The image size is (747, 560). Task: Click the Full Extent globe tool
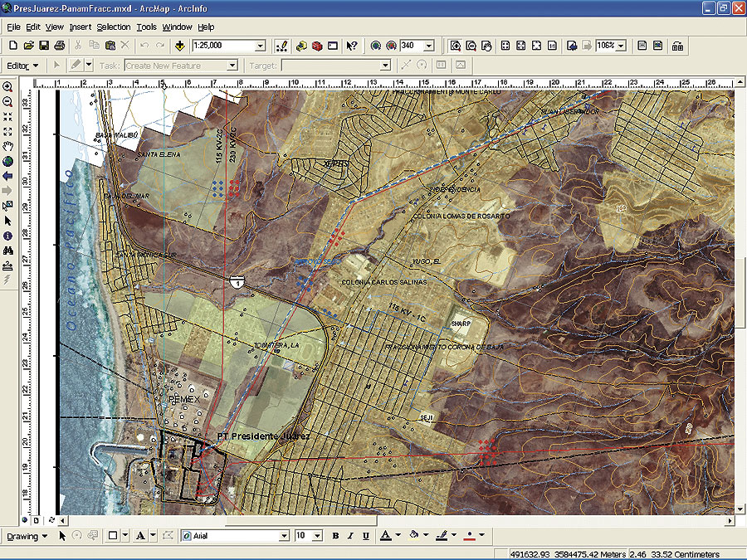pos(7,161)
